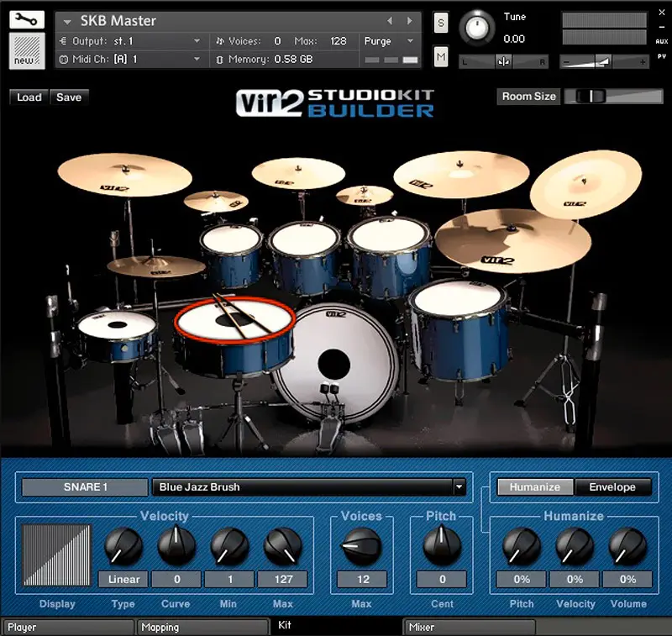Click the Voices Max knob
The image size is (672, 636).
362,546
